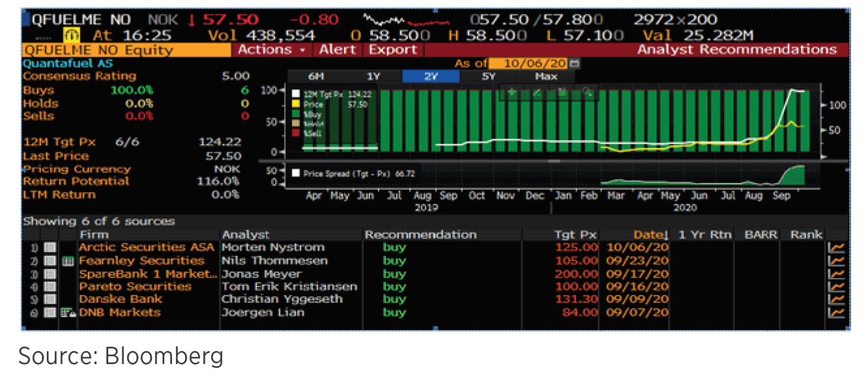Viewport: 868px width, 379px height.
Task: Open chart icon for Arctic Securities row
Action: coord(835,247)
